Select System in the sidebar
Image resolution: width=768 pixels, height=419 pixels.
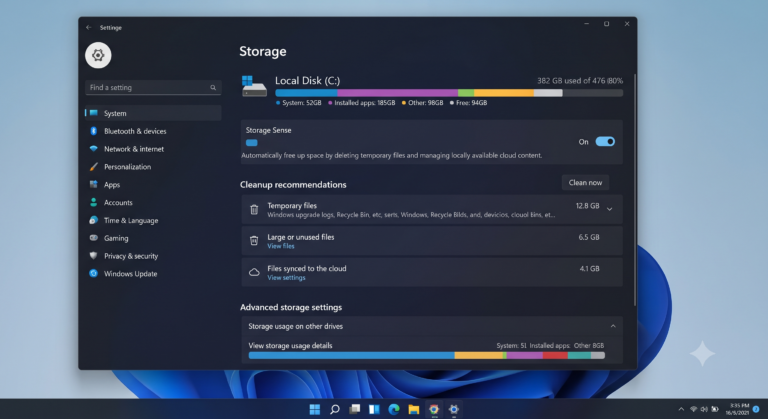(153, 113)
